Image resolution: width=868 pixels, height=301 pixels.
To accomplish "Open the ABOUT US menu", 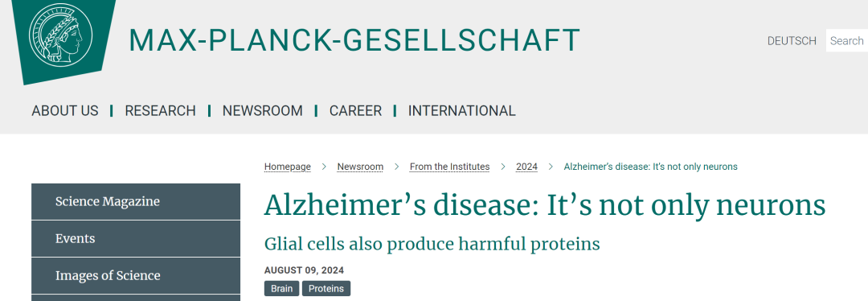I will tap(65, 111).
